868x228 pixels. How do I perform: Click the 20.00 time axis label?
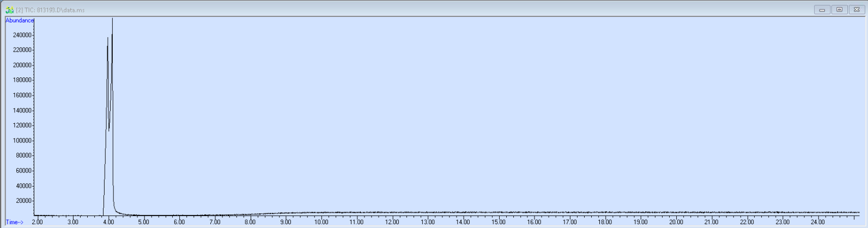tap(676, 222)
